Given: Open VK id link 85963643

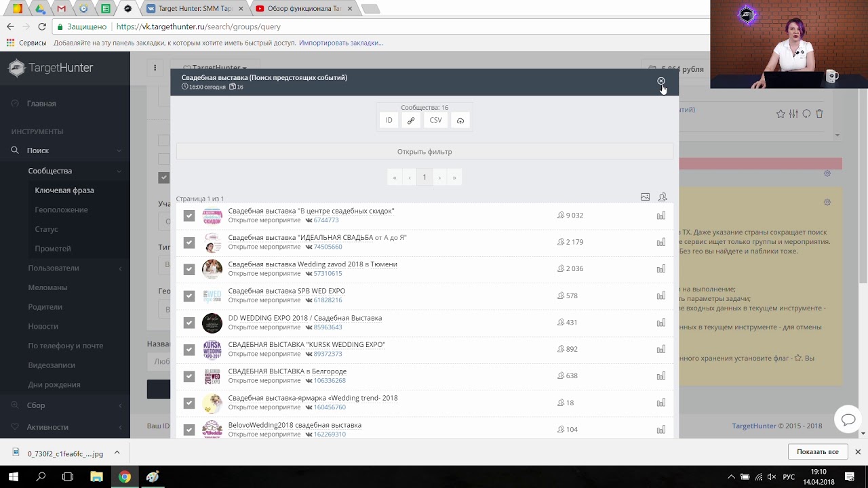Looking at the screenshot, I should coord(328,327).
